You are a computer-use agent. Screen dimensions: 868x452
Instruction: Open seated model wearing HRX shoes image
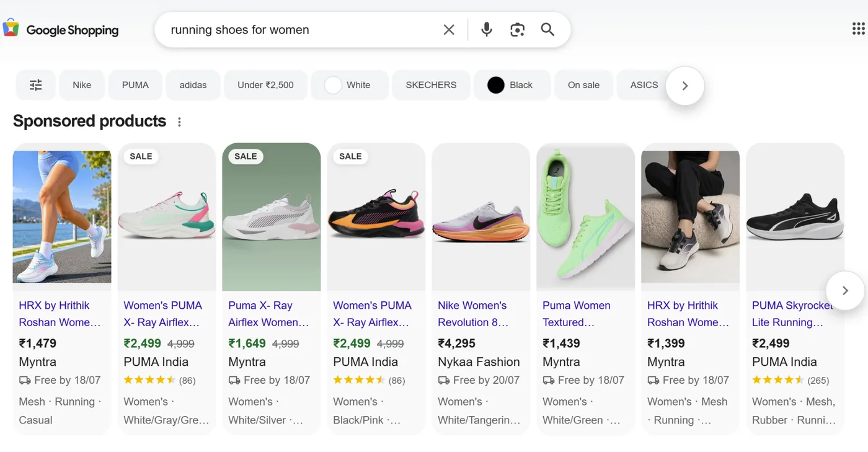coord(691,217)
